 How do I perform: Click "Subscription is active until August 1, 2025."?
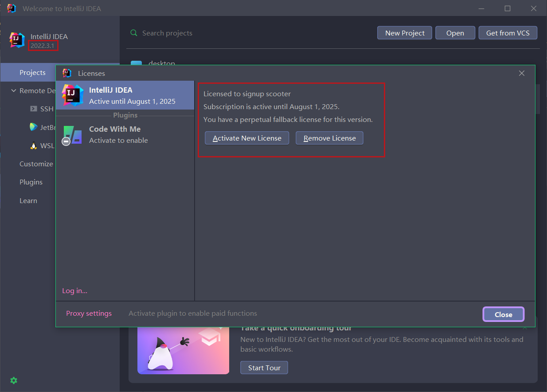tap(271, 107)
